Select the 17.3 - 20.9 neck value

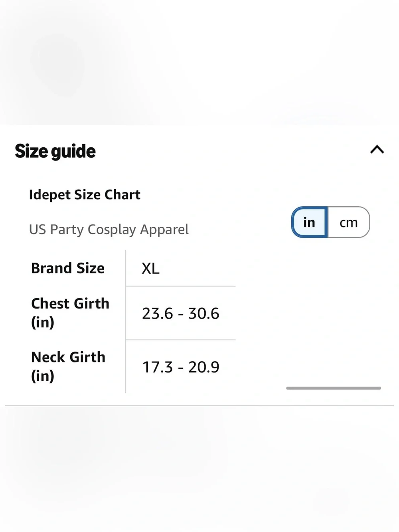pyautogui.click(x=180, y=367)
